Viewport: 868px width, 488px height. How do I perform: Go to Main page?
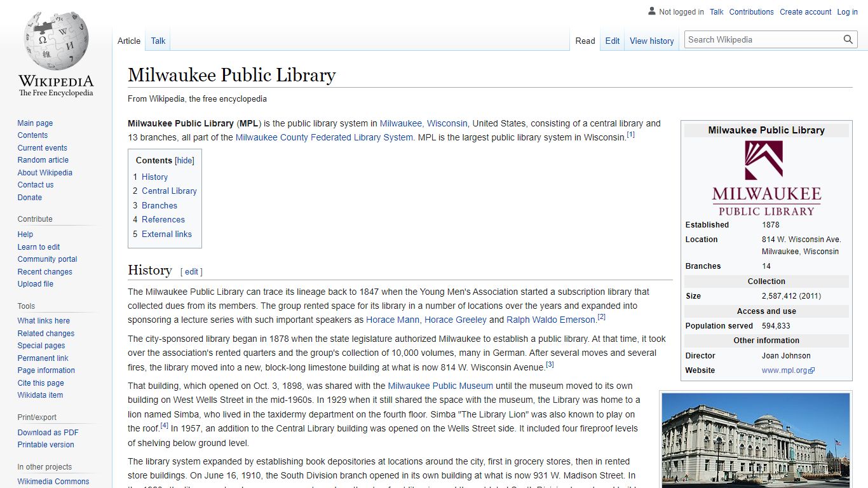[x=35, y=123]
